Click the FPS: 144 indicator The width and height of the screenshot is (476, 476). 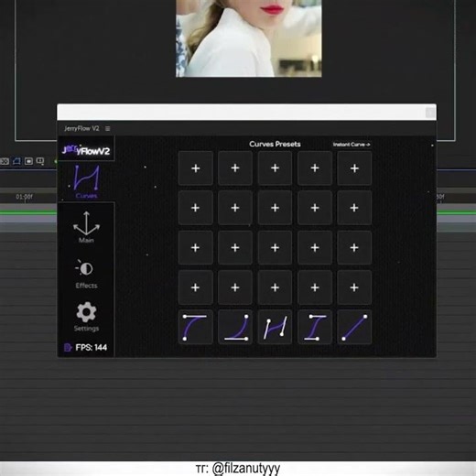[91, 348]
